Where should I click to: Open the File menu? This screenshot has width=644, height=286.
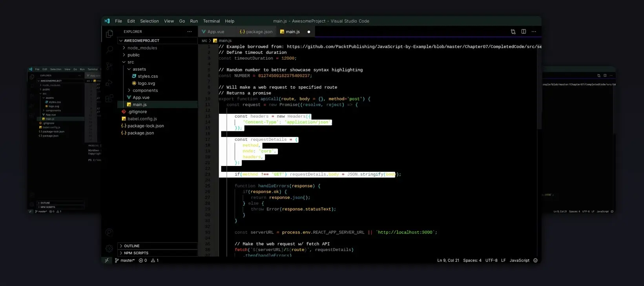119,21
